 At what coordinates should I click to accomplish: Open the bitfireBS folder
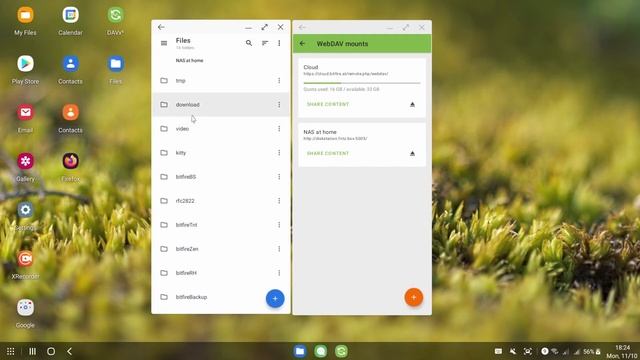click(221, 177)
